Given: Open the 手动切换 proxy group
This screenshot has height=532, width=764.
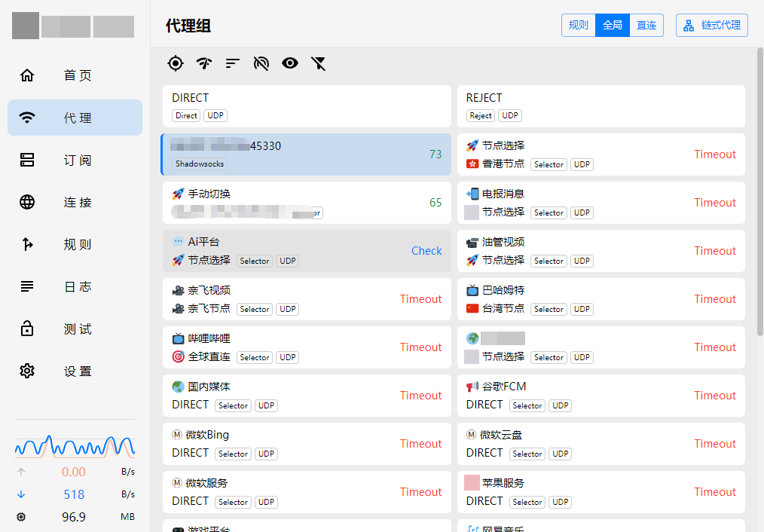Looking at the screenshot, I should pos(307,203).
